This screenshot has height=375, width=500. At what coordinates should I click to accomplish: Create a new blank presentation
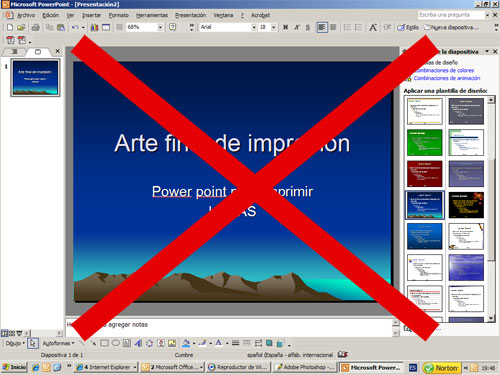pyautogui.click(x=10, y=27)
